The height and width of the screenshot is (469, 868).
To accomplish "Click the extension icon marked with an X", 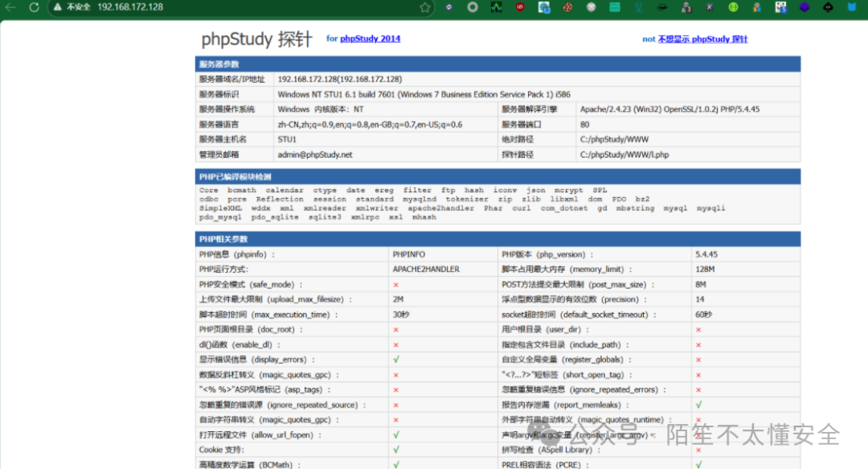I will tap(709, 8).
